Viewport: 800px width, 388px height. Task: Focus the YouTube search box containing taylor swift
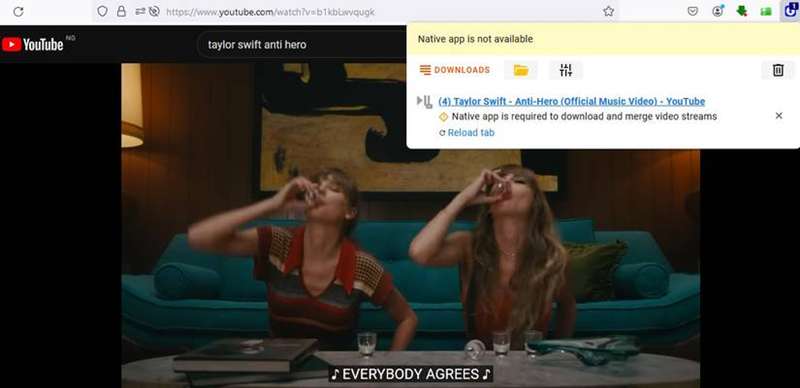[301, 44]
